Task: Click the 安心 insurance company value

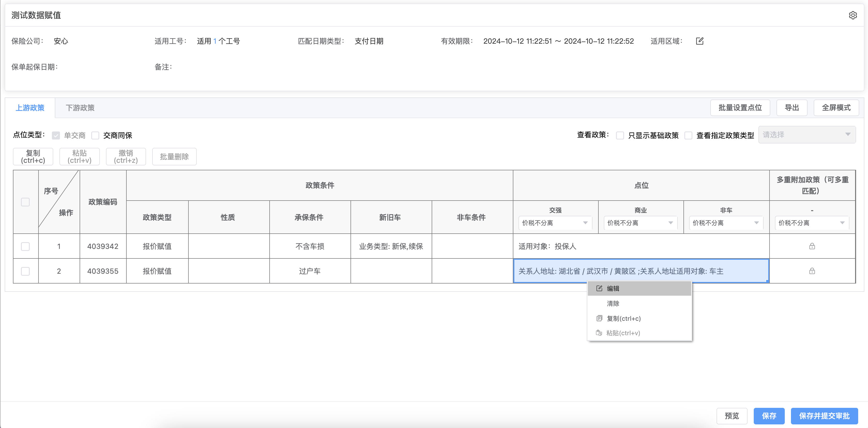Action: click(x=61, y=41)
